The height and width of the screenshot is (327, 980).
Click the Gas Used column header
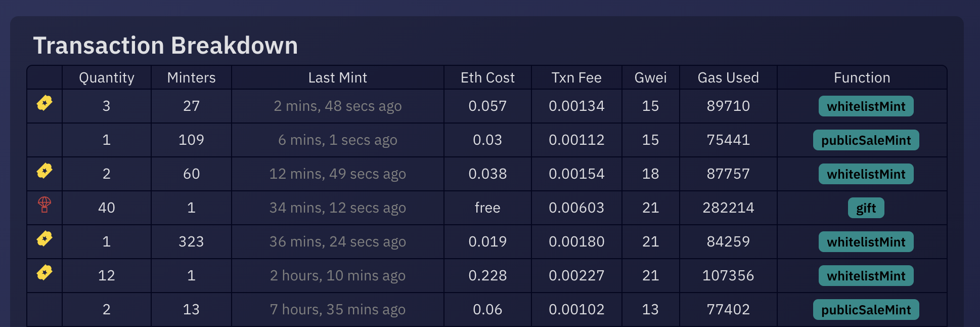(x=728, y=77)
